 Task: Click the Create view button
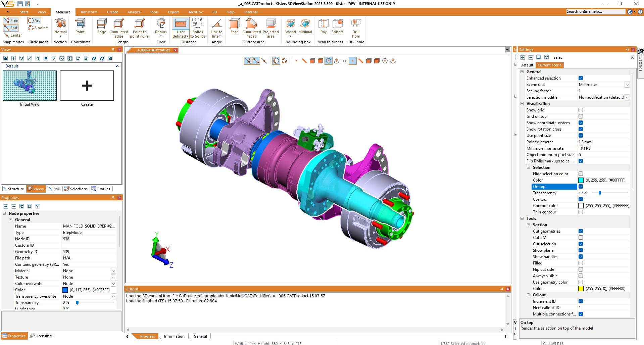point(87,86)
